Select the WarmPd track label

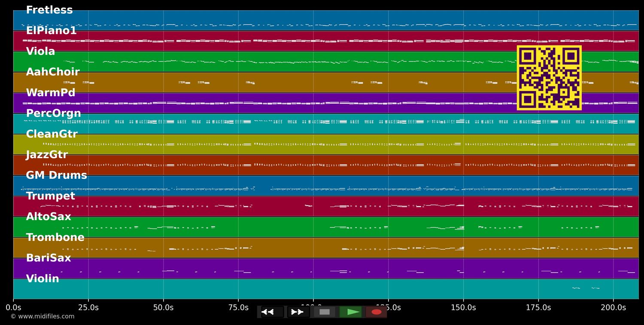point(51,93)
